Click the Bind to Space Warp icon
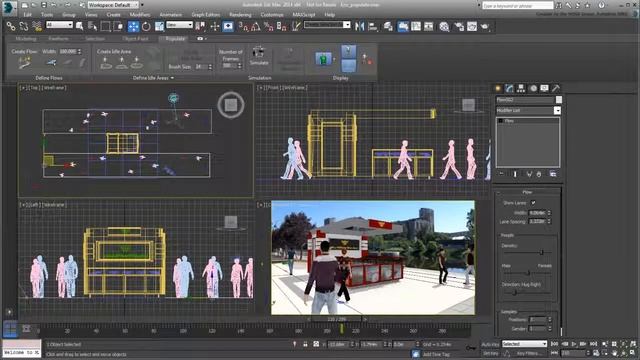The image size is (640, 360). point(37,27)
